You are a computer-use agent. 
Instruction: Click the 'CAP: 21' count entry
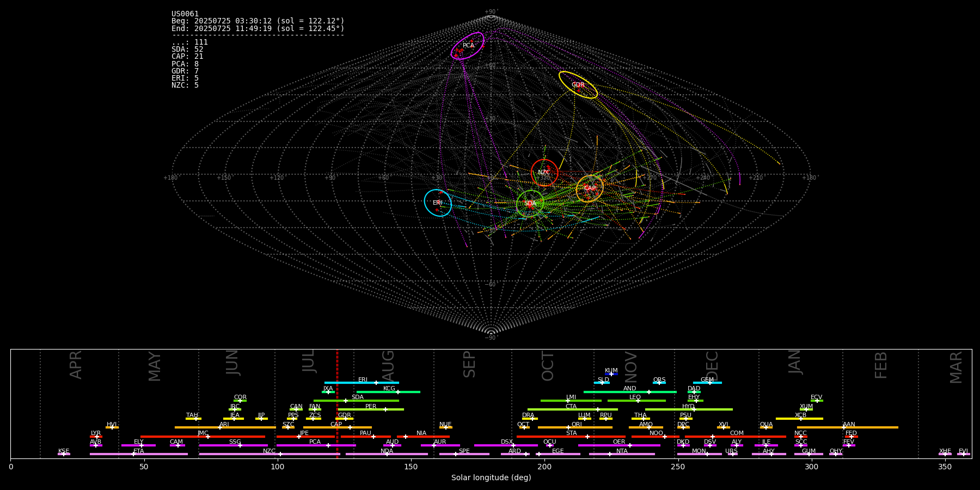tap(187, 57)
